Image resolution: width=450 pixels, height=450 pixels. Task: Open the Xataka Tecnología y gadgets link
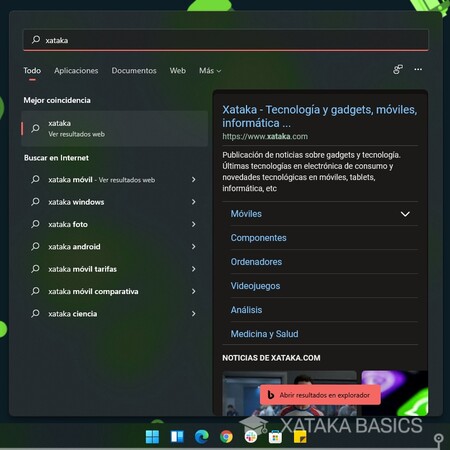(x=320, y=116)
